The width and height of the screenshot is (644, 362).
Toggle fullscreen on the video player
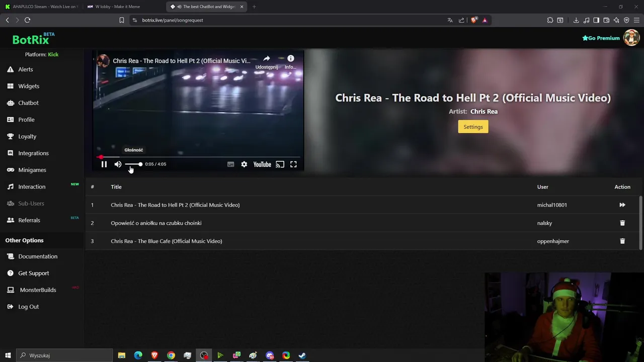coord(293,164)
